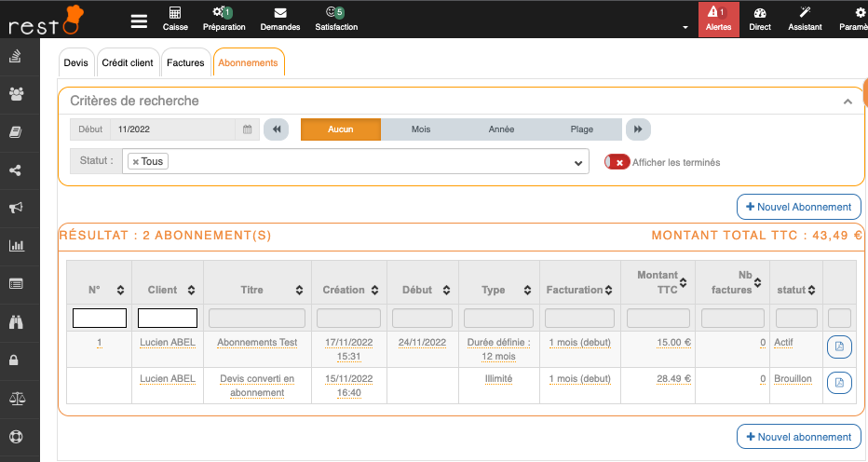Viewport: 868px width, 462px height.
Task: Click the megaphone marketing icon in sidebar
Action: pos(16,208)
